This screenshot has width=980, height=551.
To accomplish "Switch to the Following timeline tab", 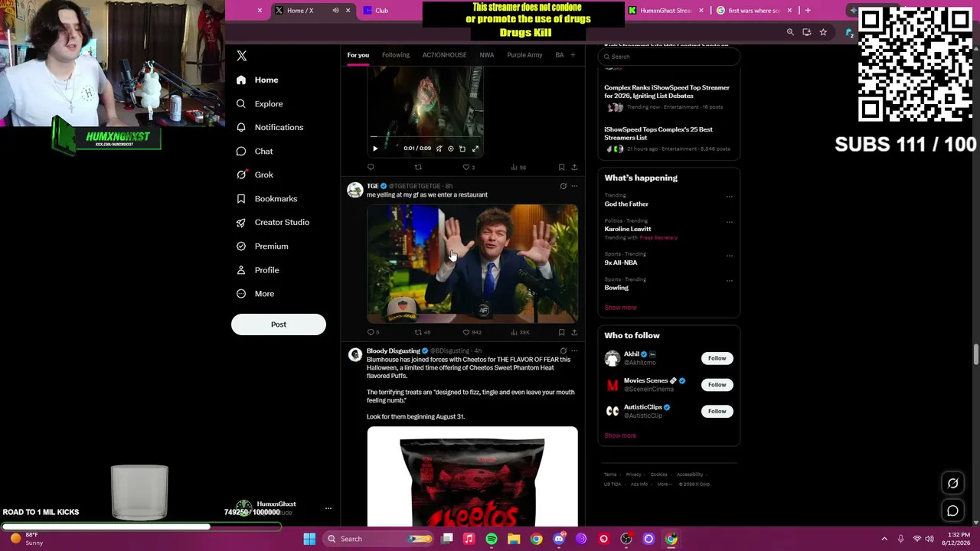I will (396, 55).
